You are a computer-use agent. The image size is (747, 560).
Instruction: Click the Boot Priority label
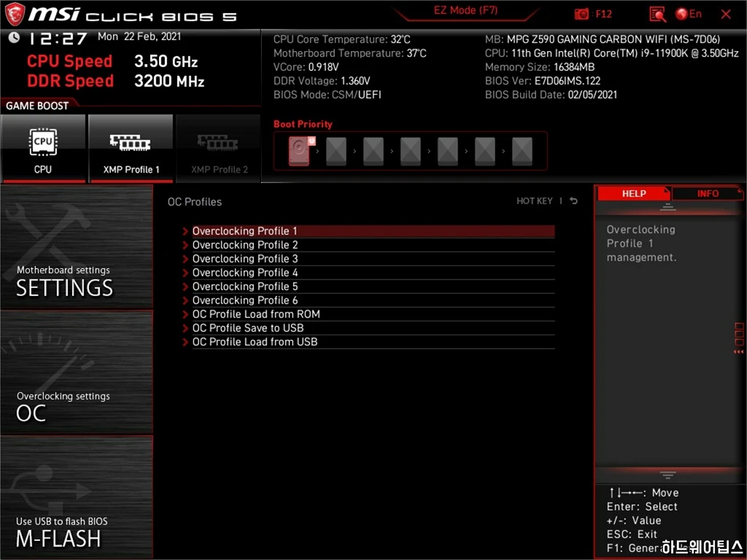click(303, 124)
